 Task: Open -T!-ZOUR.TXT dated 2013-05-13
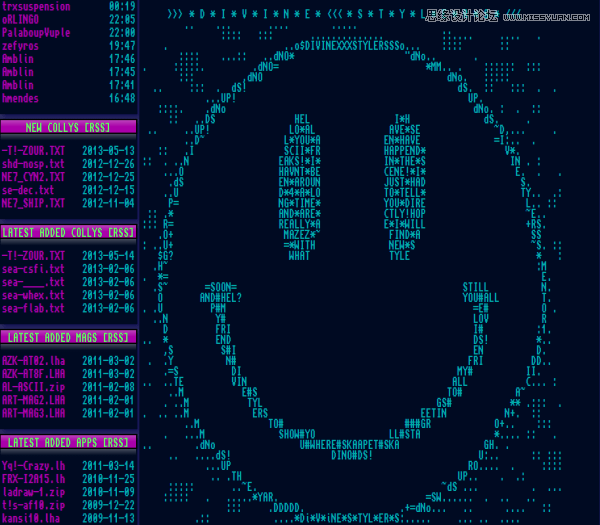pos(33,151)
